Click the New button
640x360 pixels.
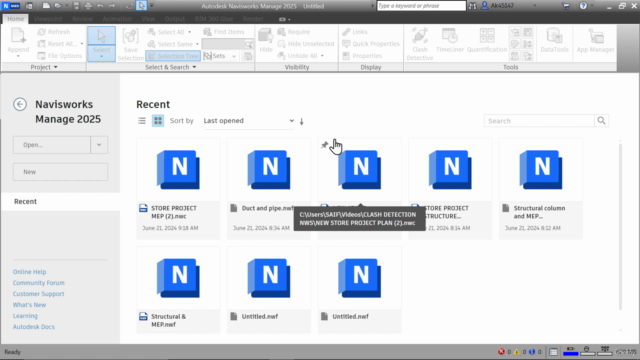(x=60, y=172)
